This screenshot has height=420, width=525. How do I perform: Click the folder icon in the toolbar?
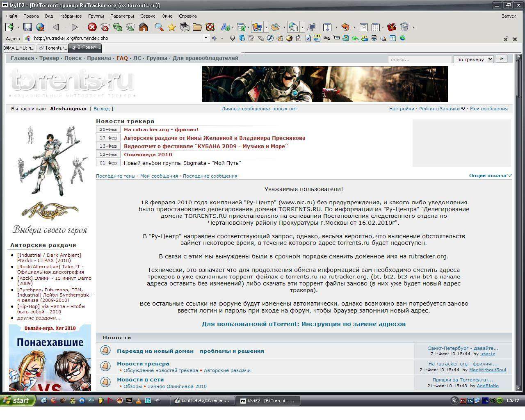tap(197, 27)
